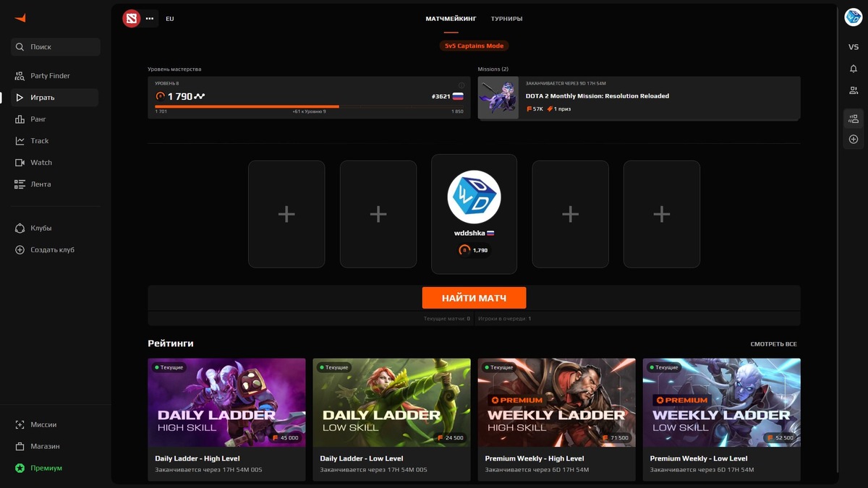This screenshot has width=868, height=488.
Task: Click the Ранг shield icon
Action: (20, 119)
